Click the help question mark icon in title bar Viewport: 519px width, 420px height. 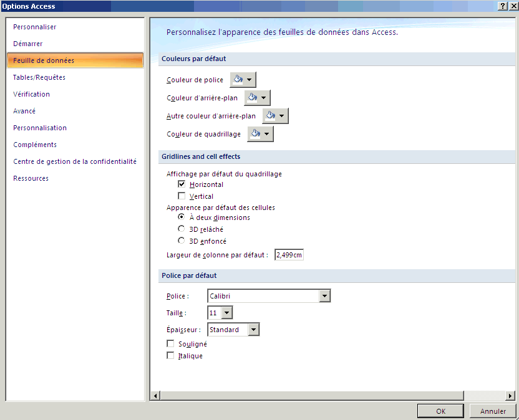click(x=502, y=6)
